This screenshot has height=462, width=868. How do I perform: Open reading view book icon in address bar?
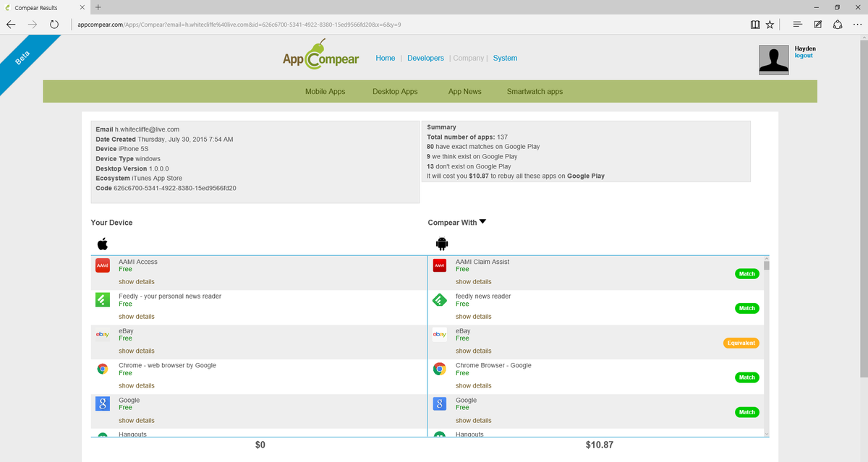tap(755, 24)
